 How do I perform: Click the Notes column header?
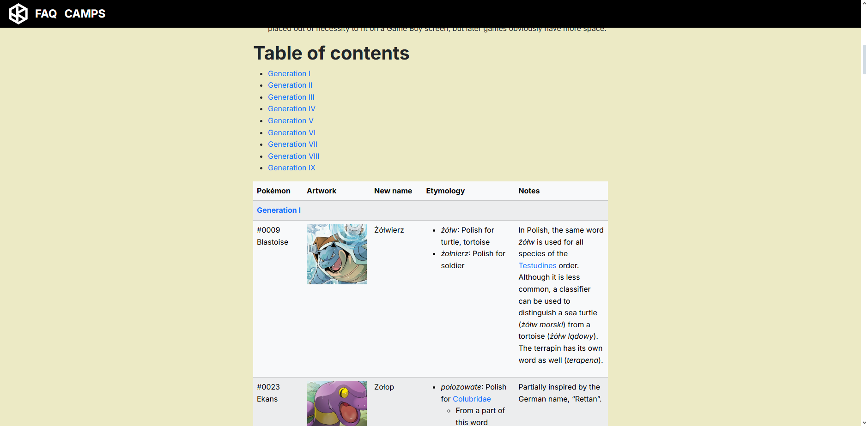point(529,191)
